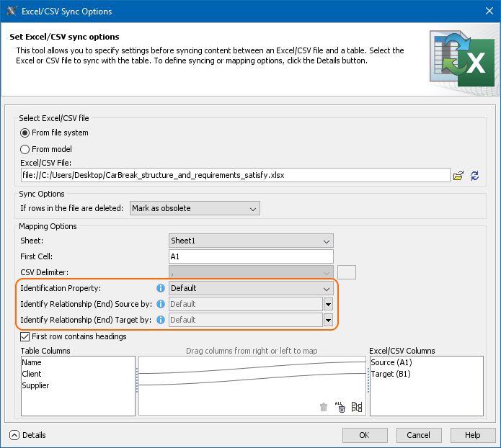The width and height of the screenshot is (501, 448).
Task: Select the From file system radio button
Action: (x=25, y=133)
